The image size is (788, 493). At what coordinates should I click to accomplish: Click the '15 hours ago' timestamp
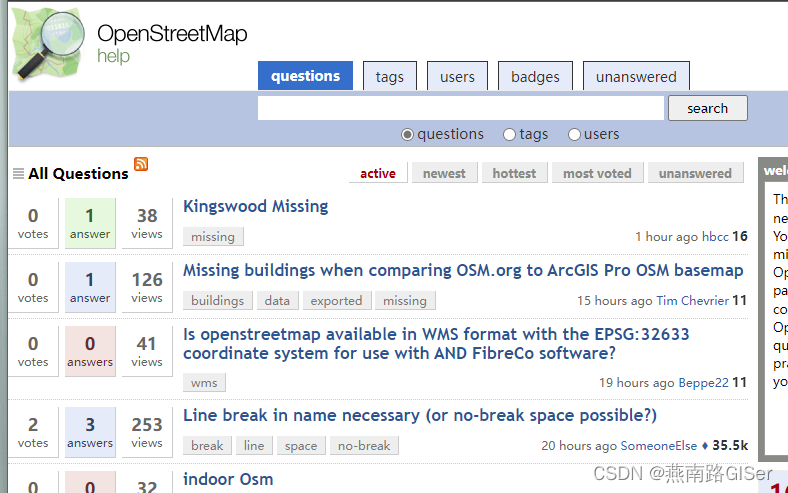coord(615,301)
